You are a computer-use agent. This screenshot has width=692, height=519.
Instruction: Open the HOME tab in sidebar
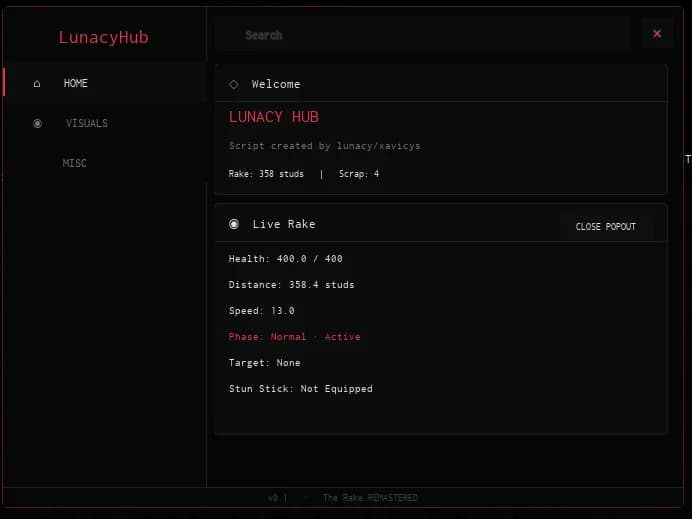(x=104, y=83)
